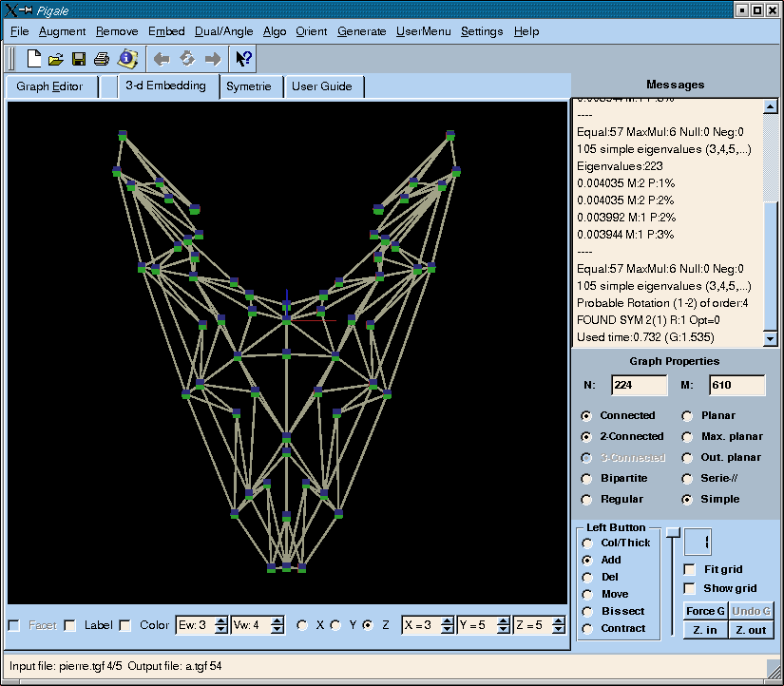Click the N vertex count field
Screen dimensions: 784x686
click(x=639, y=385)
